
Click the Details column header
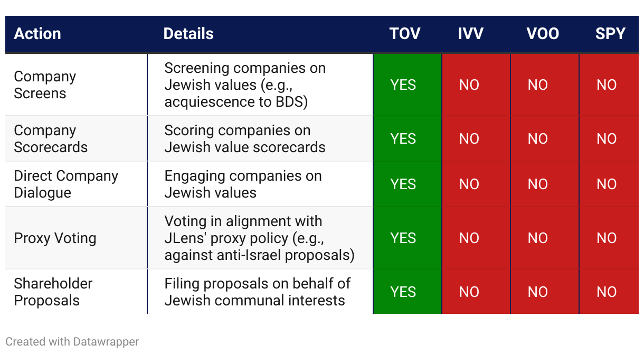tap(188, 34)
